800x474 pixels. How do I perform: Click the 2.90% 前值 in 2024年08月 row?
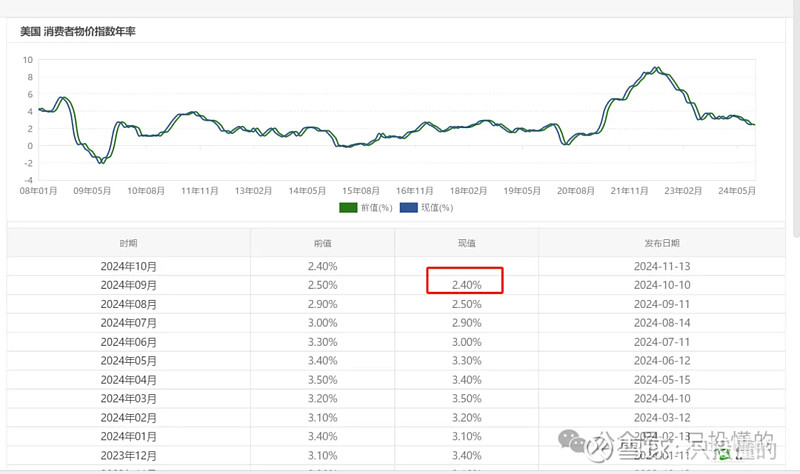(322, 304)
